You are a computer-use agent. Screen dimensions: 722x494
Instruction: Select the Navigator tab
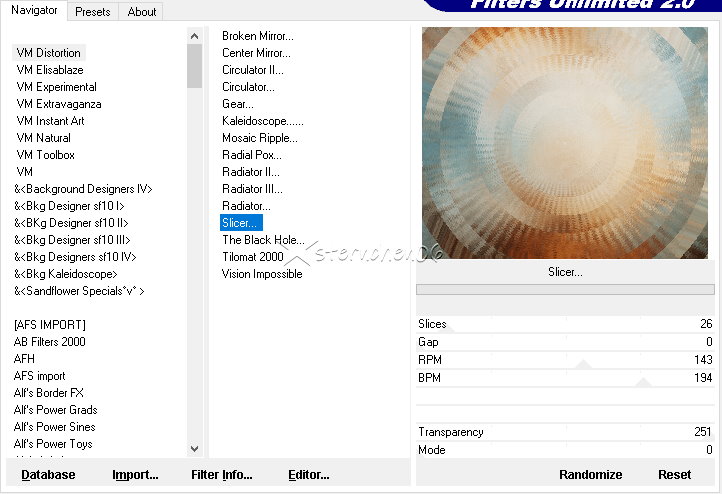[x=35, y=11]
